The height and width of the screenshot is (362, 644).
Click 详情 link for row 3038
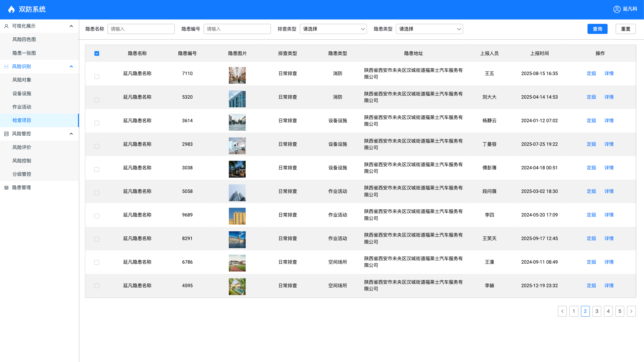[x=609, y=168]
